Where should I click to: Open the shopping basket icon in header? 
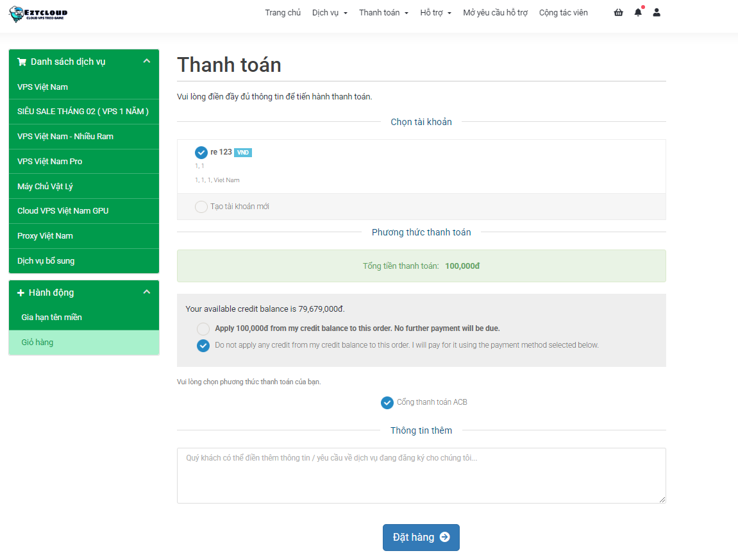(618, 13)
